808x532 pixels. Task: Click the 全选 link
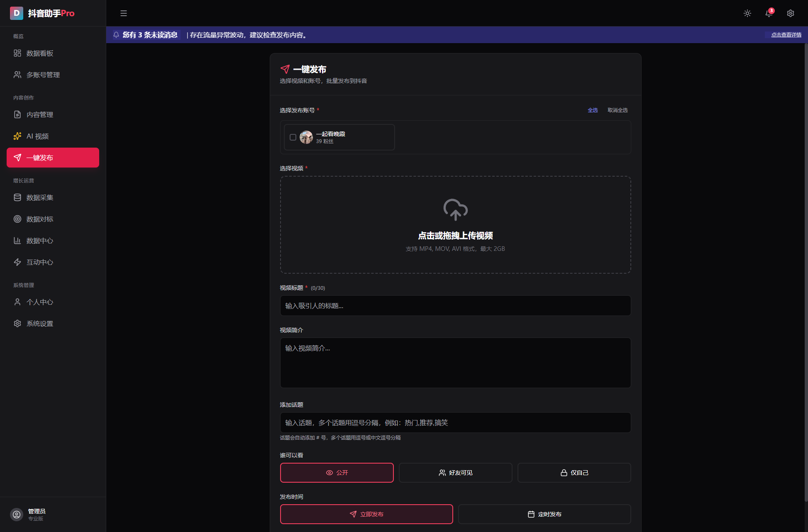click(593, 110)
